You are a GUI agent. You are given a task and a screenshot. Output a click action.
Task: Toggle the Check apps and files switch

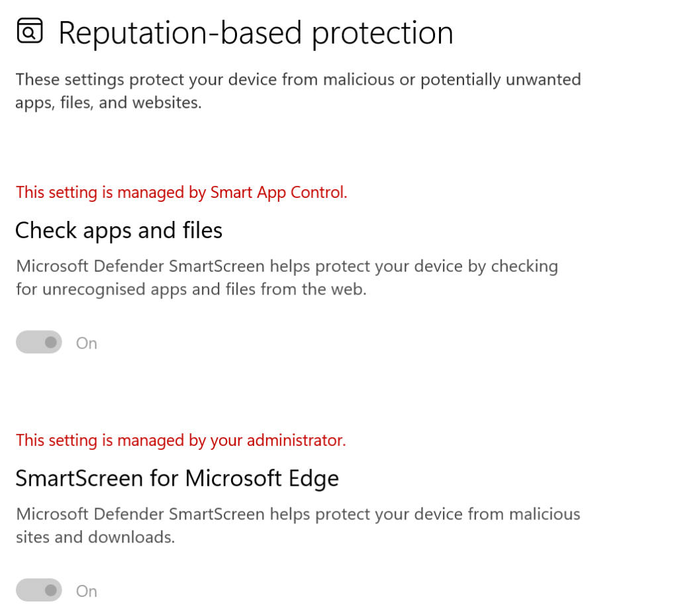pyautogui.click(x=39, y=342)
